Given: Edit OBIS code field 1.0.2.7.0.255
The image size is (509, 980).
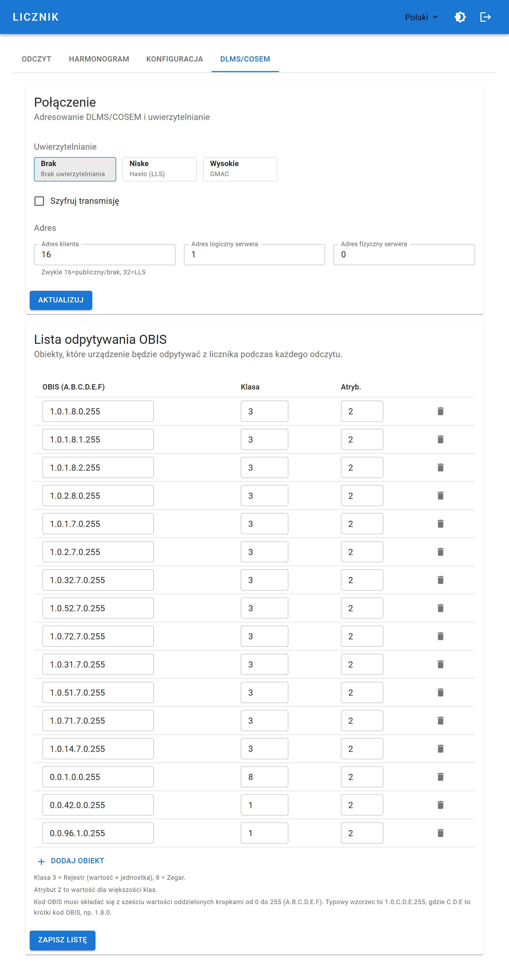Looking at the screenshot, I should (98, 552).
